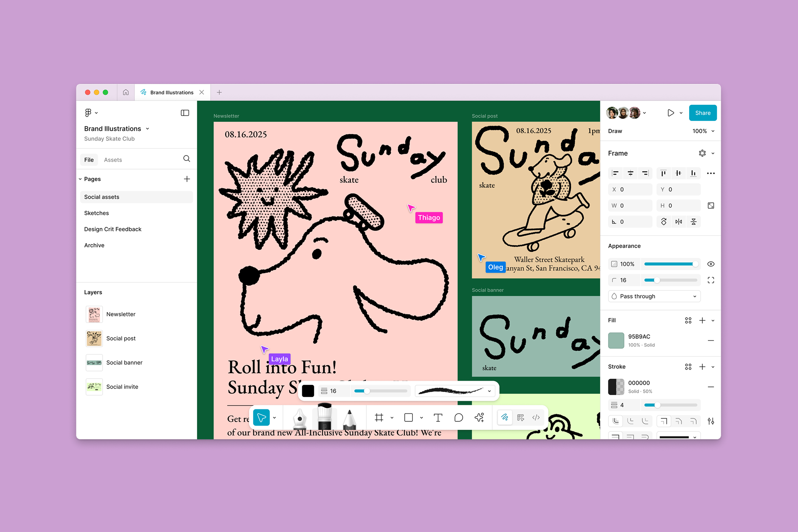Open the Pass through blend dropdown
This screenshot has width=798, height=532.
654,296
